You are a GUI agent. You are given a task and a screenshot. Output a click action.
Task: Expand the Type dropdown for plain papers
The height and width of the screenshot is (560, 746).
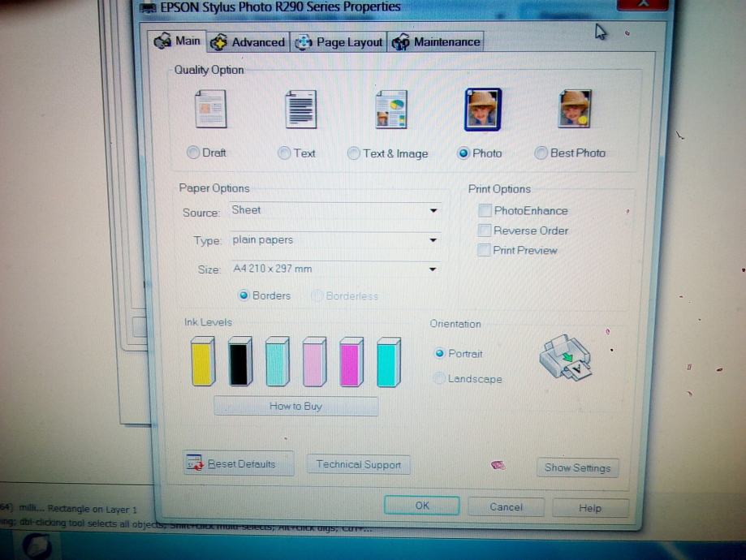(433, 239)
